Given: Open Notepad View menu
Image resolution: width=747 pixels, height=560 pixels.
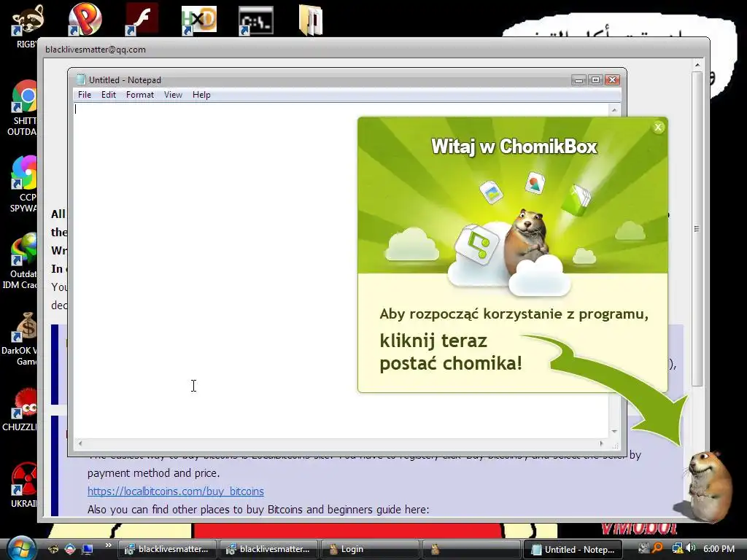Looking at the screenshot, I should [x=174, y=95].
